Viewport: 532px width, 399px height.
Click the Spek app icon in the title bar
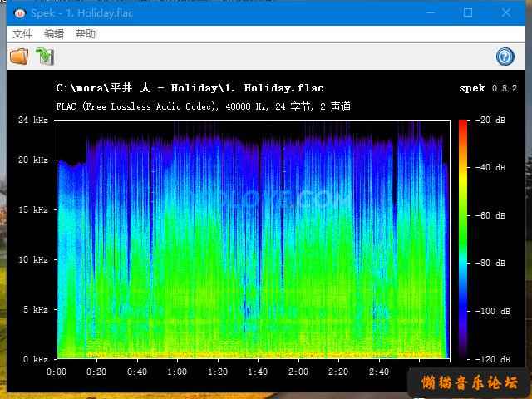click(x=20, y=13)
